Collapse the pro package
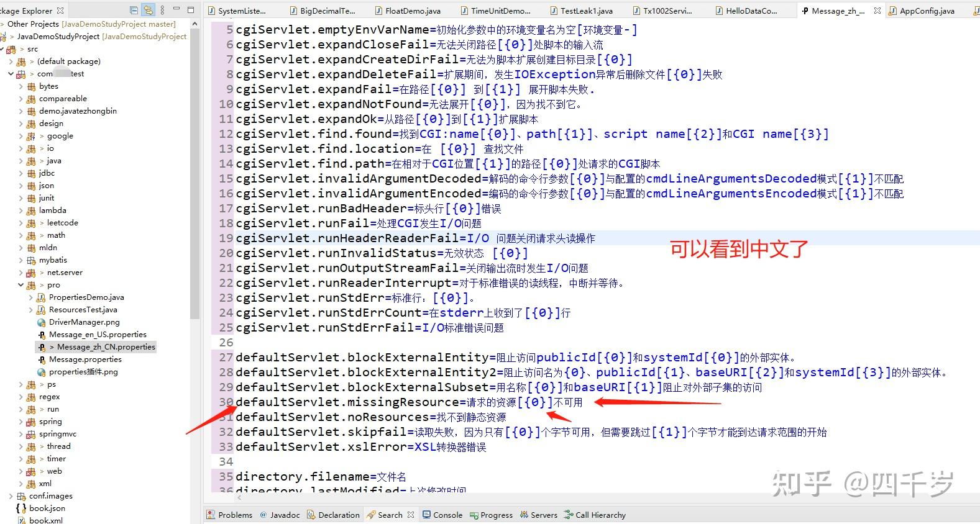 click(21, 285)
